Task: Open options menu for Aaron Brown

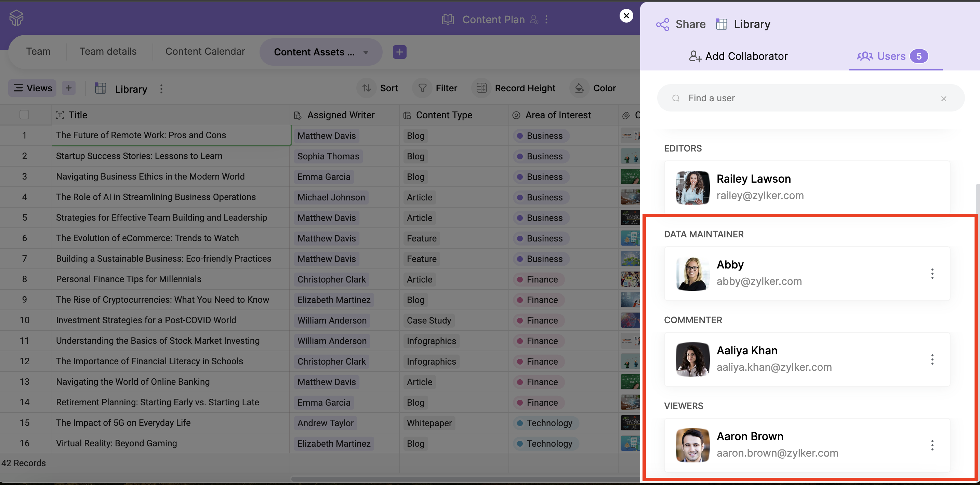Action: [932, 445]
